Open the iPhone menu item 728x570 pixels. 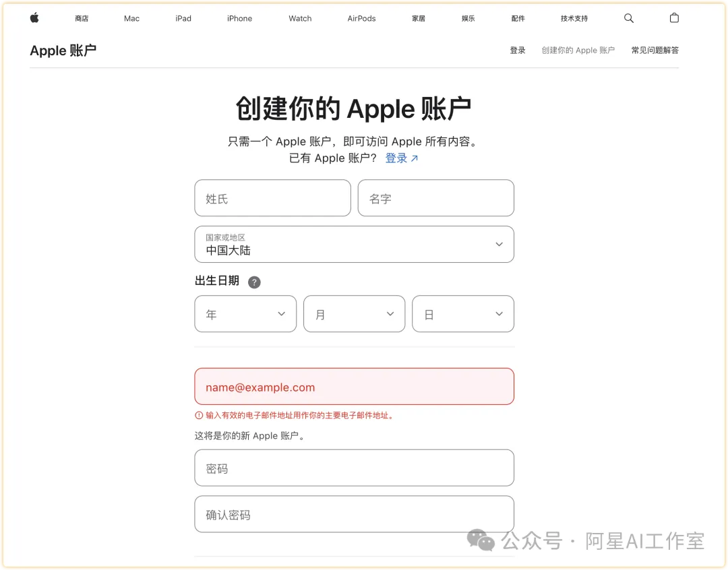point(239,19)
